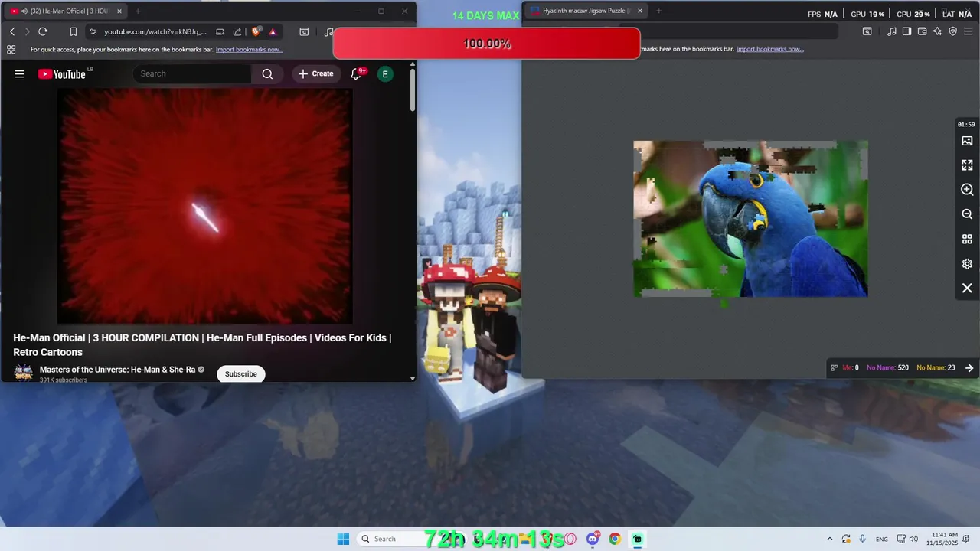The width and height of the screenshot is (980, 551).
Task: Open Masters of the Universe: He-Man & She-Ra channel
Action: pos(117,370)
